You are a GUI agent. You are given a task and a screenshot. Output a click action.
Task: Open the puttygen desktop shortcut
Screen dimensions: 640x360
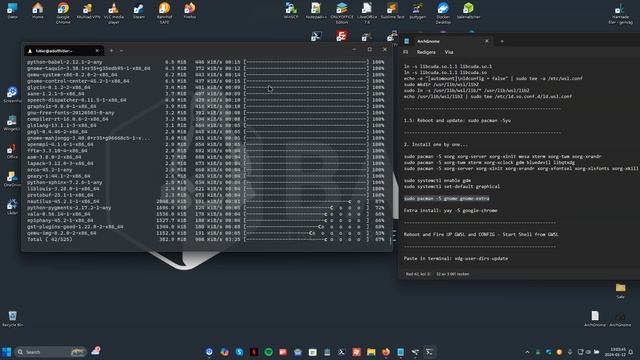pos(417,11)
